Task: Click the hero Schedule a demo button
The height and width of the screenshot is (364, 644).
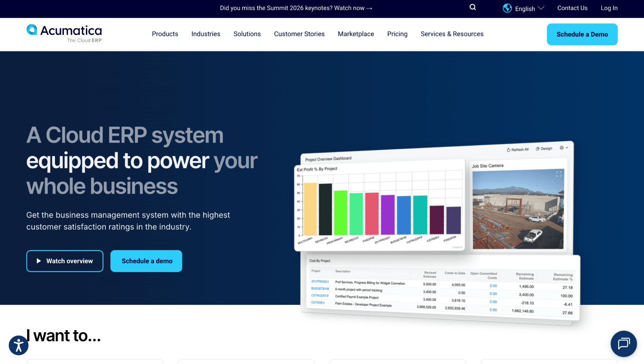Action: [x=146, y=261]
